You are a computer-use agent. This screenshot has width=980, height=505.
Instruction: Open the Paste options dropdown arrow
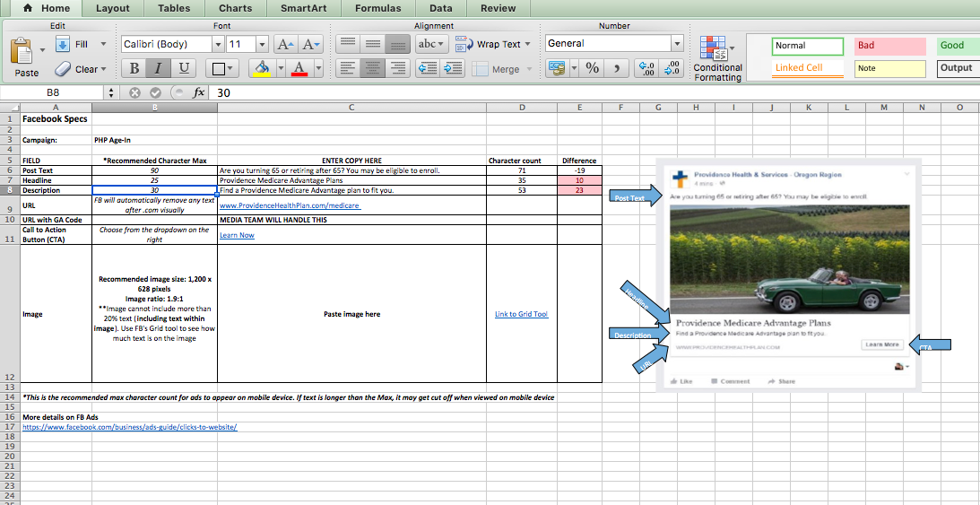tap(42, 50)
